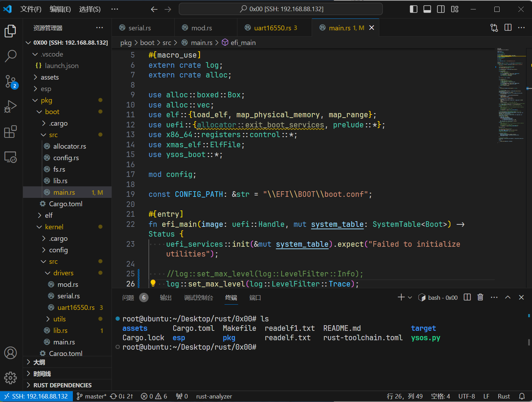Open the Manage gear icon
532x402 pixels.
pyautogui.click(x=10, y=378)
